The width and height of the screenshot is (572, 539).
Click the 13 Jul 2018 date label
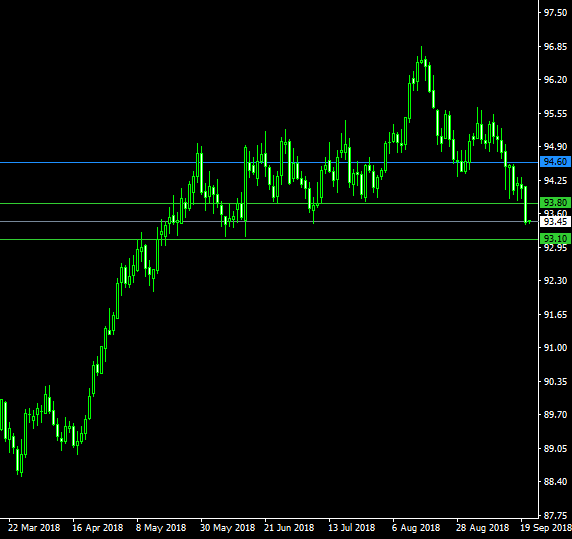click(x=352, y=528)
